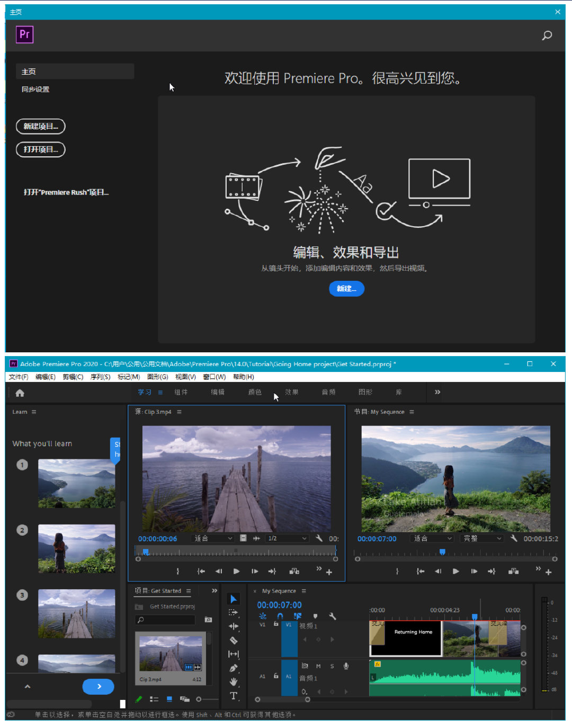The height and width of the screenshot is (728, 572).
Task: Open the Source monitor 适合 zoom dropdown
Action: pos(212,538)
